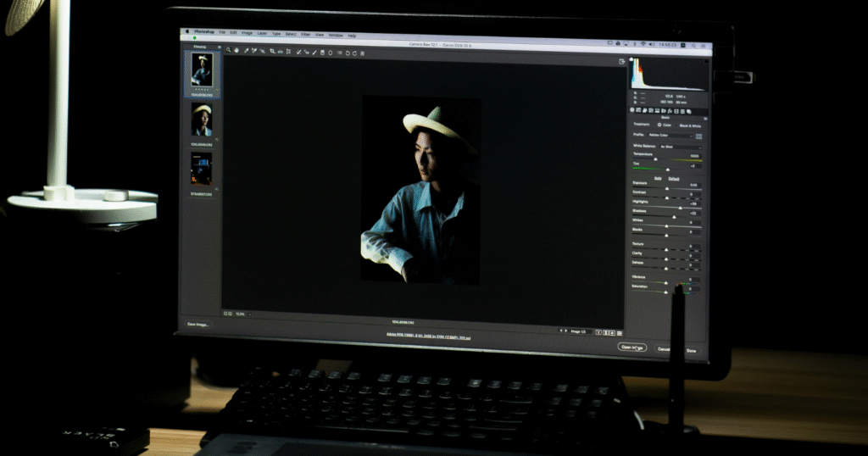The width and height of the screenshot is (868, 456).
Task: Open the Lens Corrections panel tab icon
Action: (664, 111)
